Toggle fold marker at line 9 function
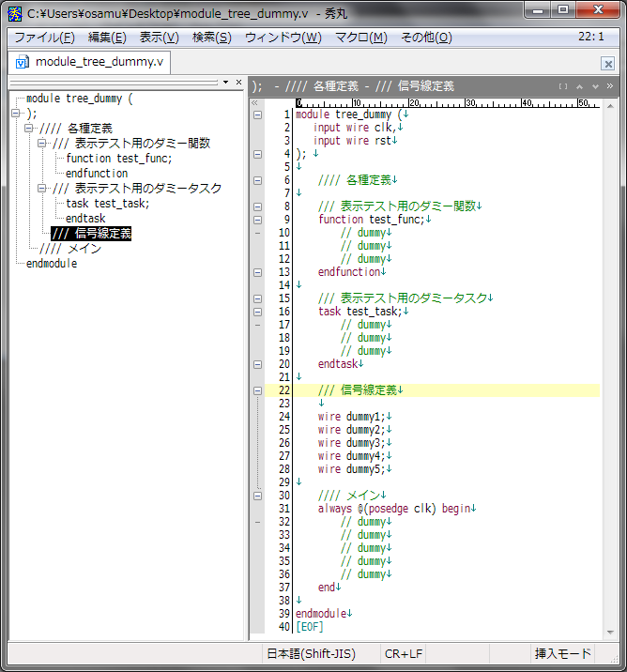This screenshot has width=627, height=672. click(x=257, y=220)
